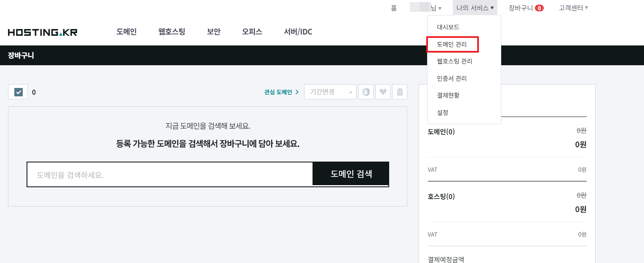Click the trash icon to delete selection

tap(399, 91)
